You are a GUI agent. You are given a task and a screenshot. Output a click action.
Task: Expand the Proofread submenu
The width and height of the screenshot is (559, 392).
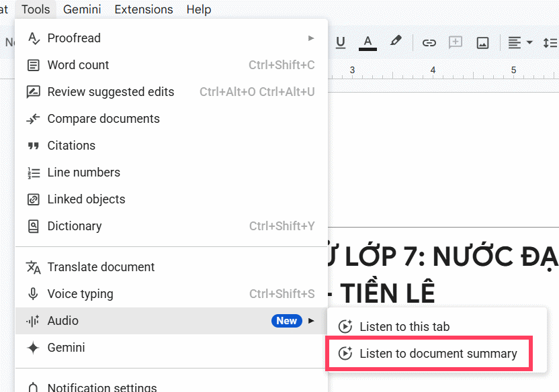coord(171,38)
